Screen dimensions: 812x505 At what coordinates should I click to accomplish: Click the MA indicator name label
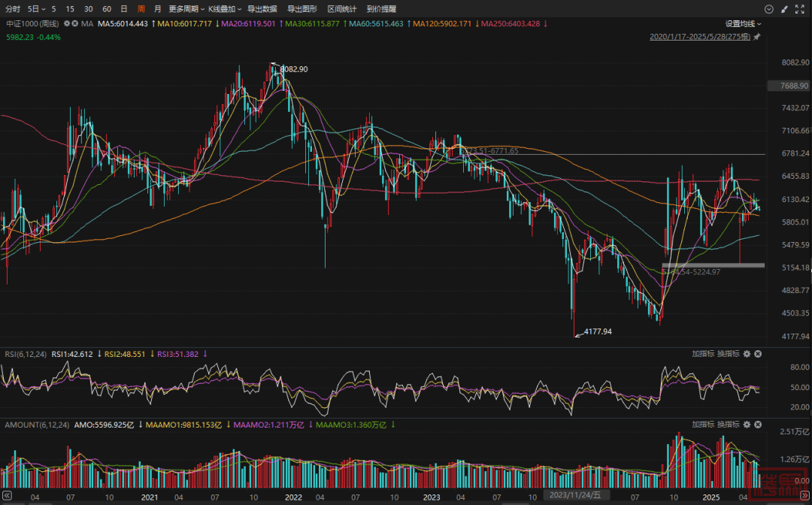(87, 24)
